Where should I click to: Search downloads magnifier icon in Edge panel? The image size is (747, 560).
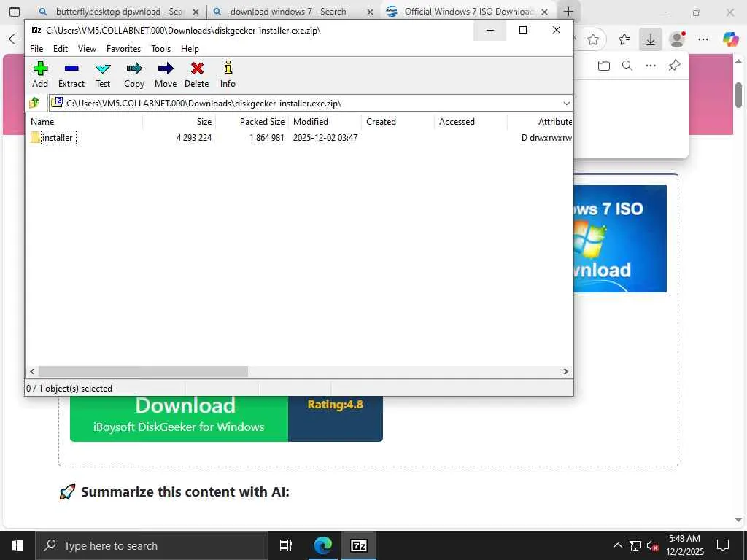[x=627, y=66]
